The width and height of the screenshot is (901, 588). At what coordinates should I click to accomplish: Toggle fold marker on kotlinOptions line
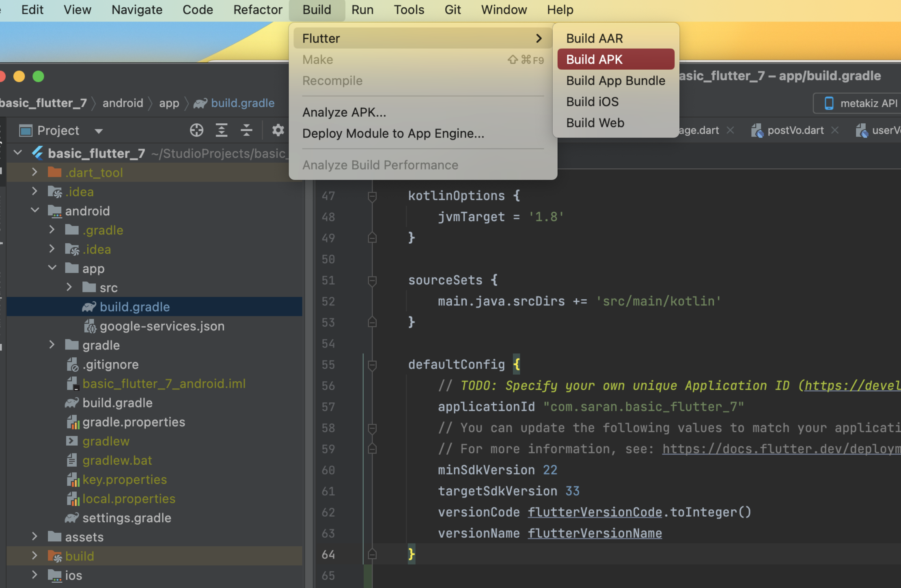coord(372,196)
